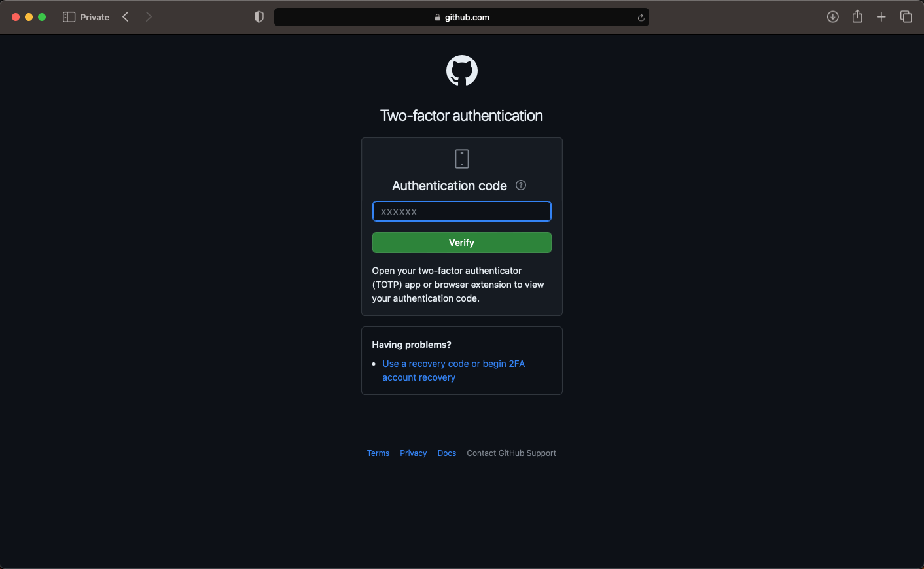Image resolution: width=924 pixels, height=569 pixels.
Task: Open the Docs link in footer
Action: point(447,453)
